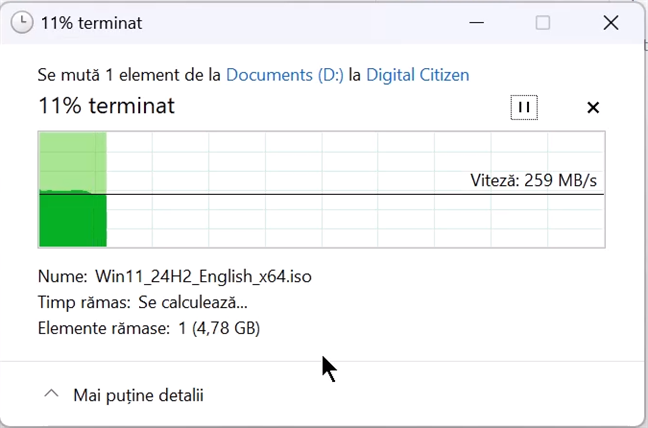The image size is (648, 428).
Task: Click the grayed-out maximize button
Action: 542,22
